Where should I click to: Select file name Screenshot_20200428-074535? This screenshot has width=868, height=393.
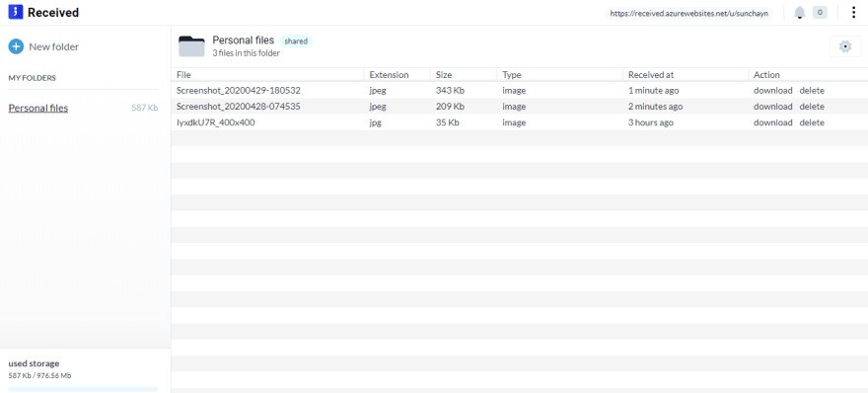coord(239,107)
